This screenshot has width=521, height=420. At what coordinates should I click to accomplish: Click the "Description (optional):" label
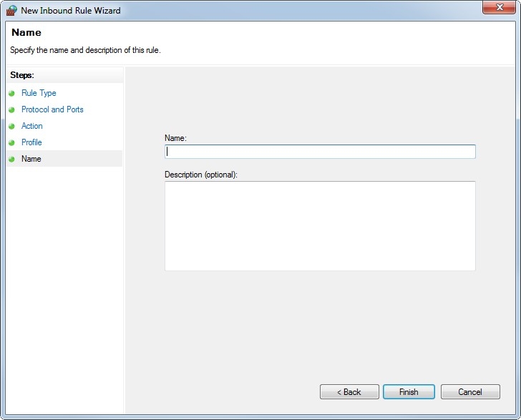201,175
